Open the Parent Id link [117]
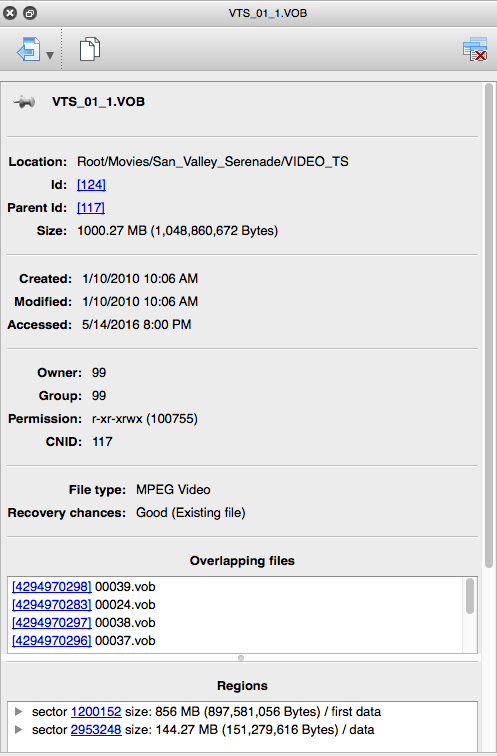This screenshot has width=497, height=756. [91, 208]
